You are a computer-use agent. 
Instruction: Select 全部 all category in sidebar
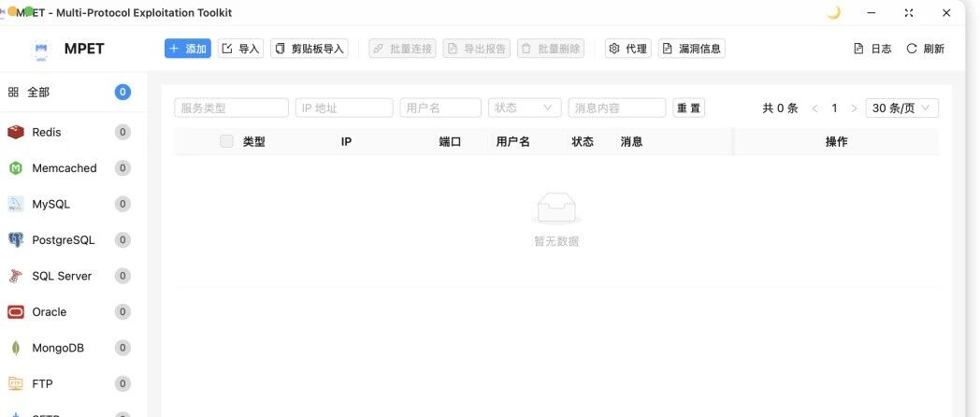pyautogui.click(x=74, y=93)
